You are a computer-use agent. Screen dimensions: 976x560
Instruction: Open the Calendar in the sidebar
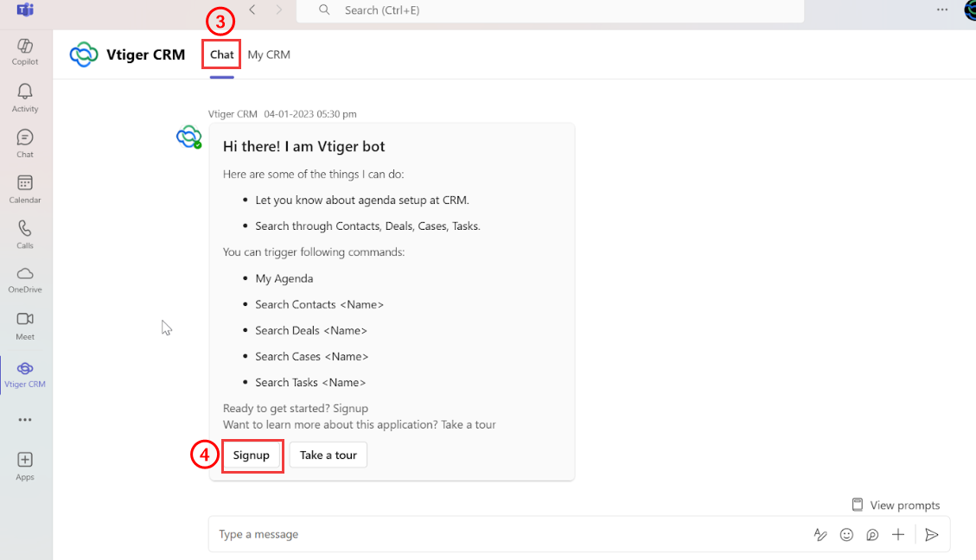[25, 189]
